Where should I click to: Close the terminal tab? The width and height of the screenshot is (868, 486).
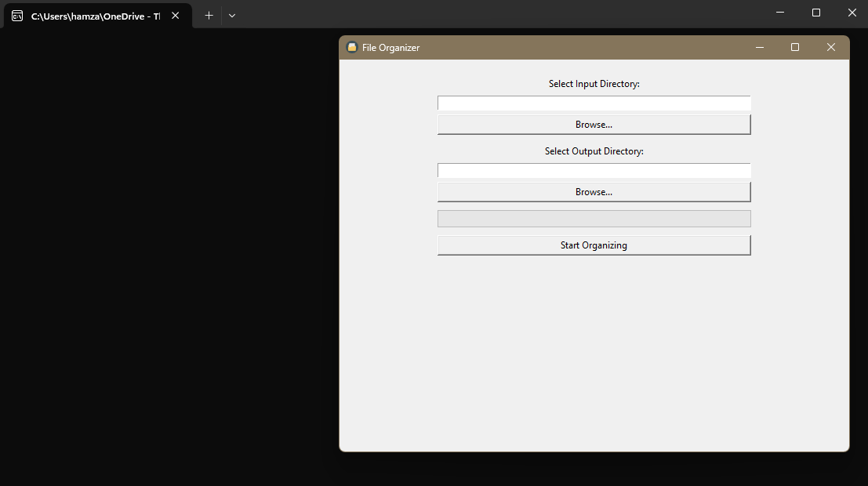176,16
